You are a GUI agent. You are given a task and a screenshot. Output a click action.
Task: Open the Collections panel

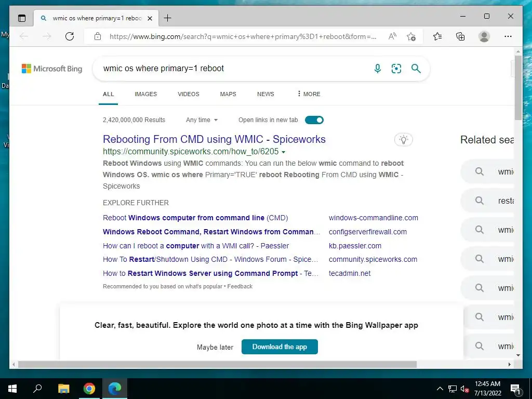coord(460,36)
